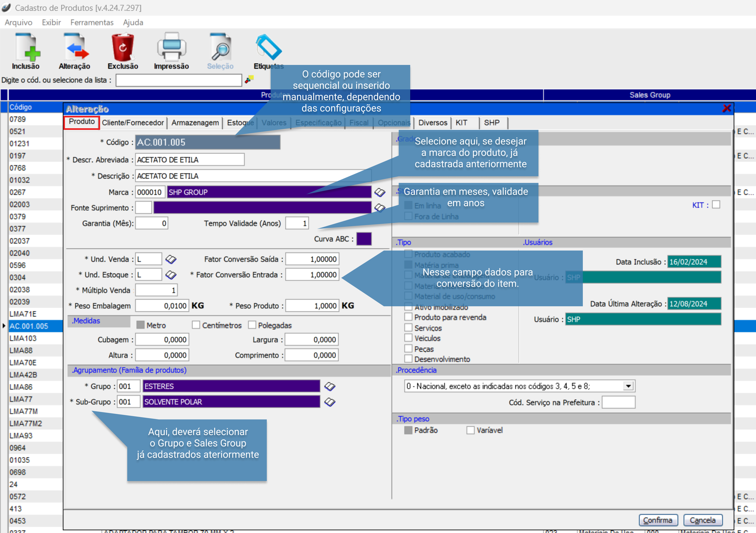Viewport: 756px width, 533px height.
Task: Click the Curva ABC color box
Action: coord(364,239)
